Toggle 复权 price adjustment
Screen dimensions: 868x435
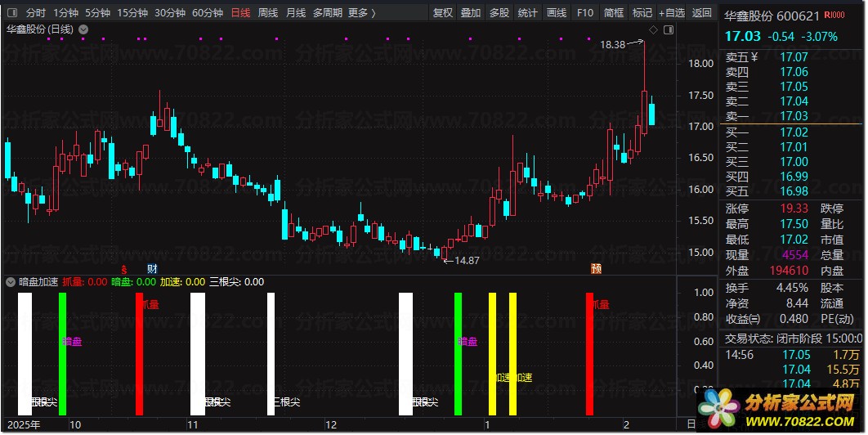[442, 12]
